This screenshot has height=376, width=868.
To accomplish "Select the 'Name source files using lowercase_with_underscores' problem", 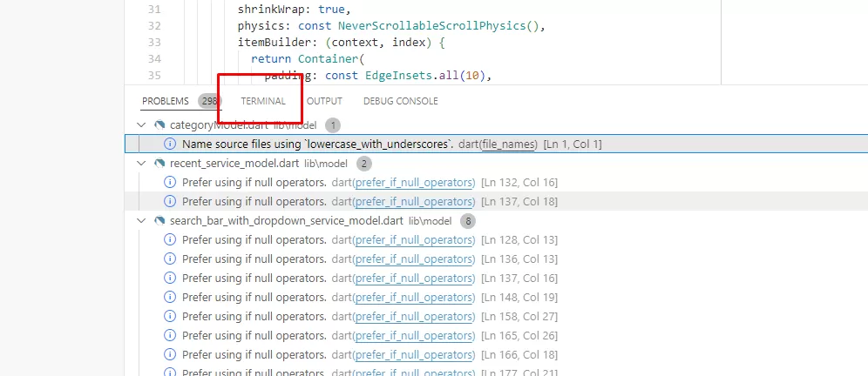I will pyautogui.click(x=496, y=144).
